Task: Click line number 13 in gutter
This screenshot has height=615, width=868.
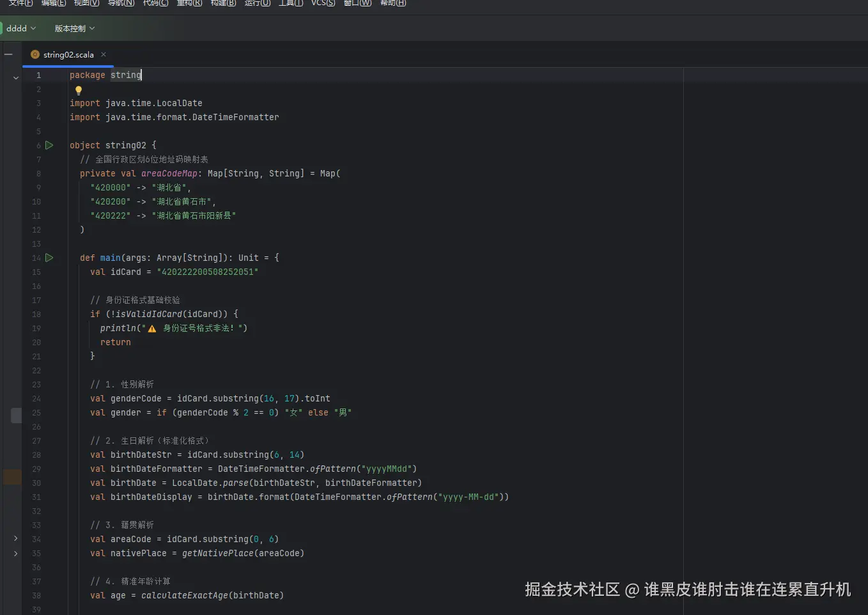Action: coord(36,244)
